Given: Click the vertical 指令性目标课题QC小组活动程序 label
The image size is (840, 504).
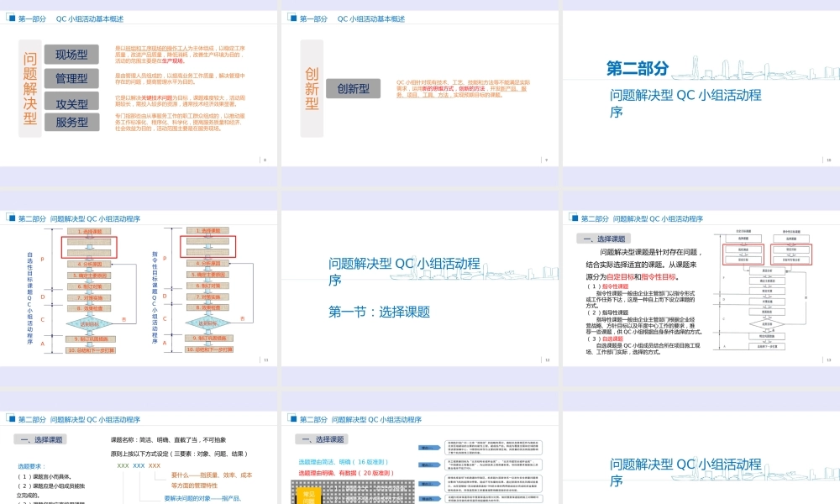Looking at the screenshot, I should pyautogui.click(x=155, y=298).
